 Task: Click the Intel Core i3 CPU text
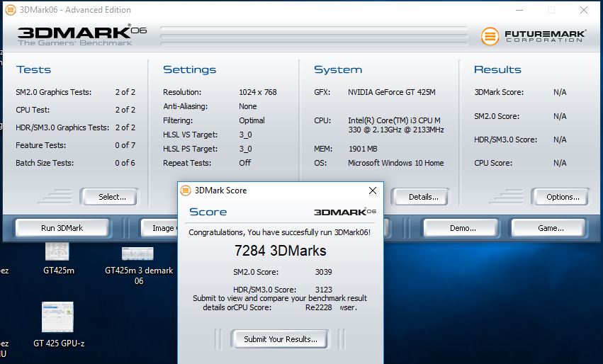(x=395, y=125)
